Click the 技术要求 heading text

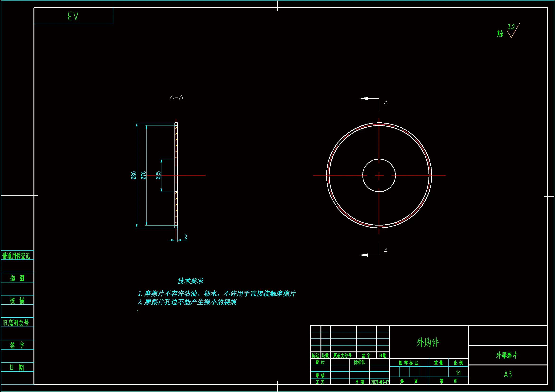[190, 281]
